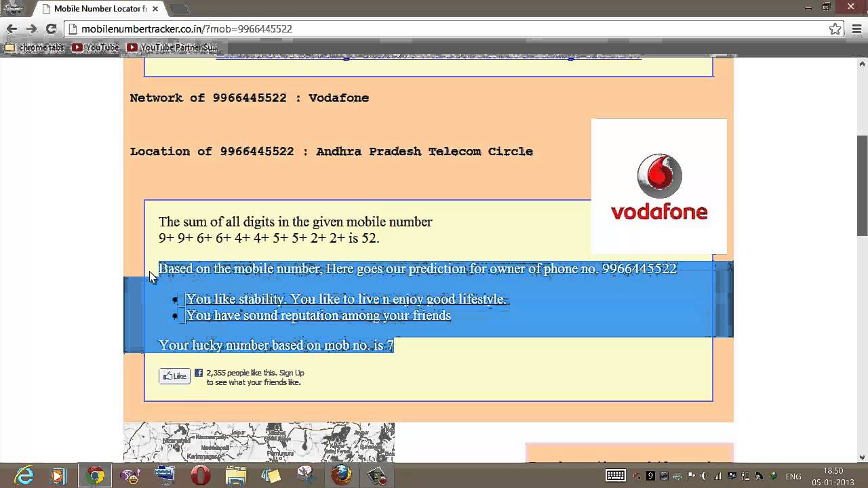Viewport: 868px width, 488px height.
Task: Click Action Center flag icon
Action: coord(691,476)
